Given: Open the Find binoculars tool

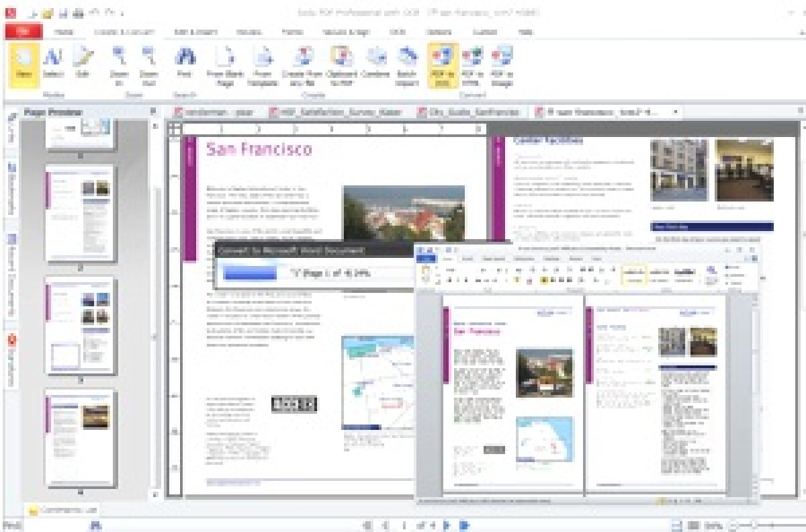Looking at the screenshot, I should [x=184, y=63].
